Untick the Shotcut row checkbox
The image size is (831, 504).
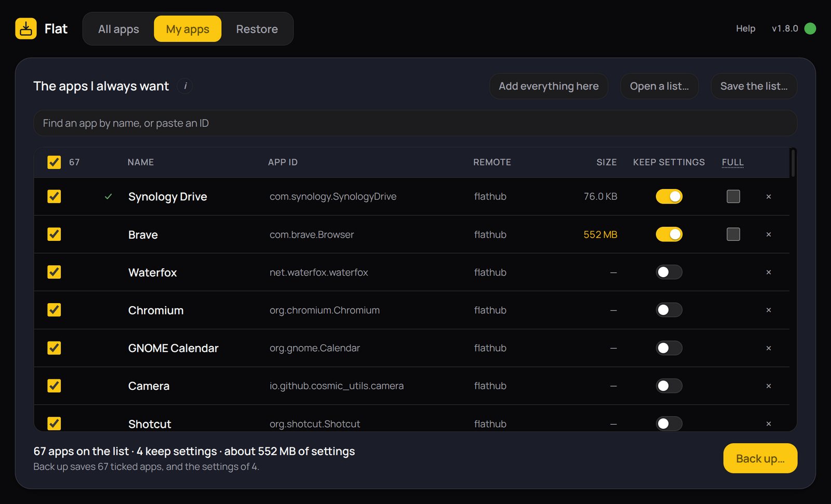pyautogui.click(x=54, y=424)
